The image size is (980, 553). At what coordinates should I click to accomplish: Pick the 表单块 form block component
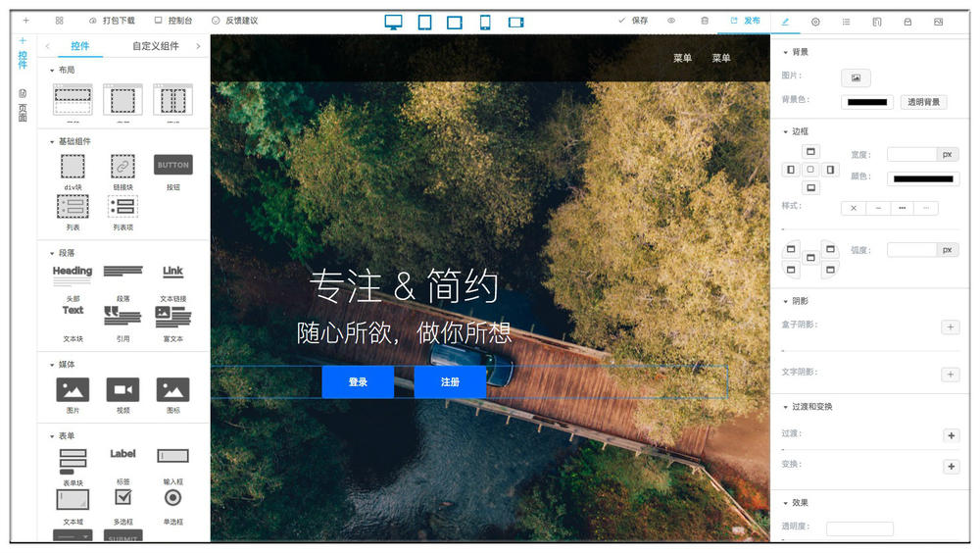pyautogui.click(x=73, y=462)
